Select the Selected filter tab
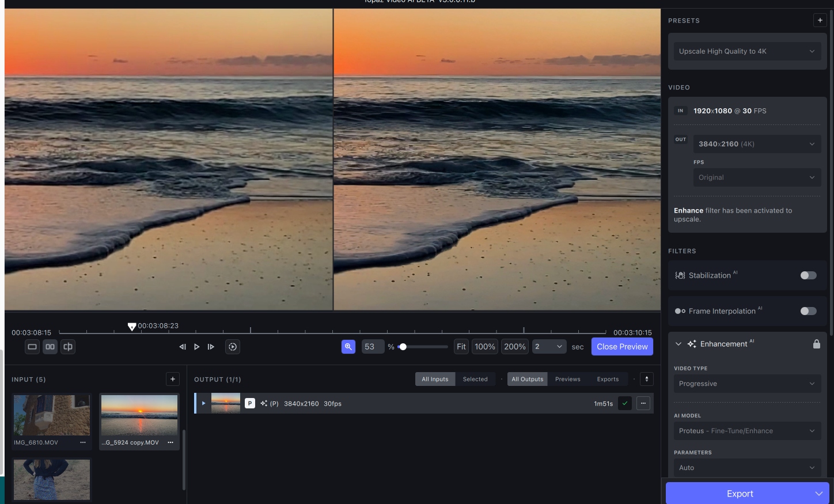 [x=475, y=379]
